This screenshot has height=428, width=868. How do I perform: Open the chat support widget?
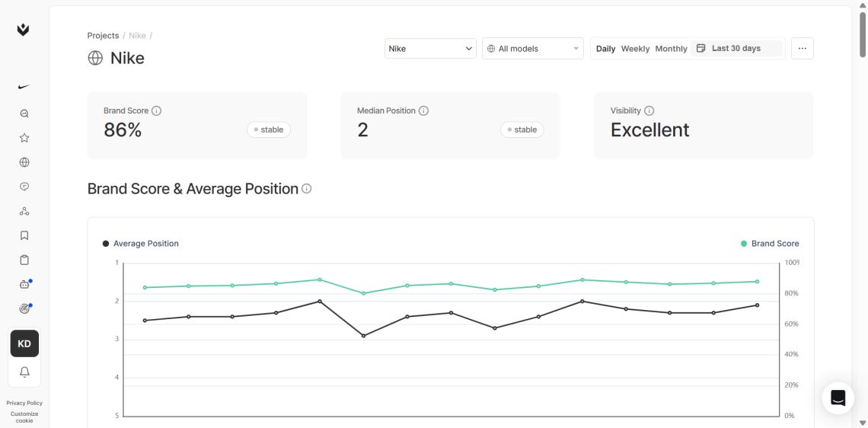(x=838, y=398)
